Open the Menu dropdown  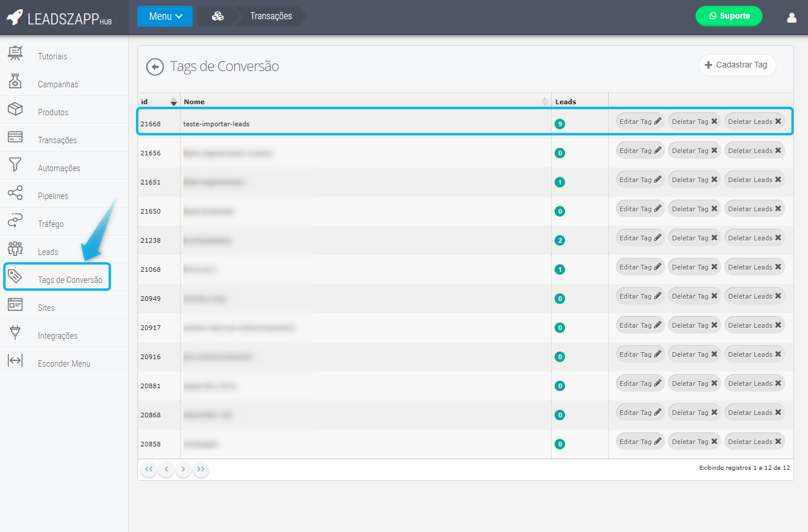click(165, 16)
